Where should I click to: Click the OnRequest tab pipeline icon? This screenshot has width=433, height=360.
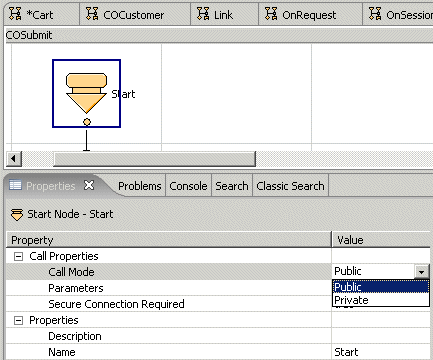271,14
